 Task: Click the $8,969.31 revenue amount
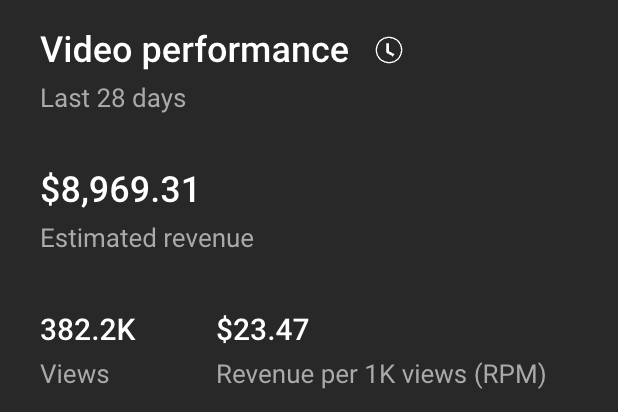pyautogui.click(x=120, y=190)
